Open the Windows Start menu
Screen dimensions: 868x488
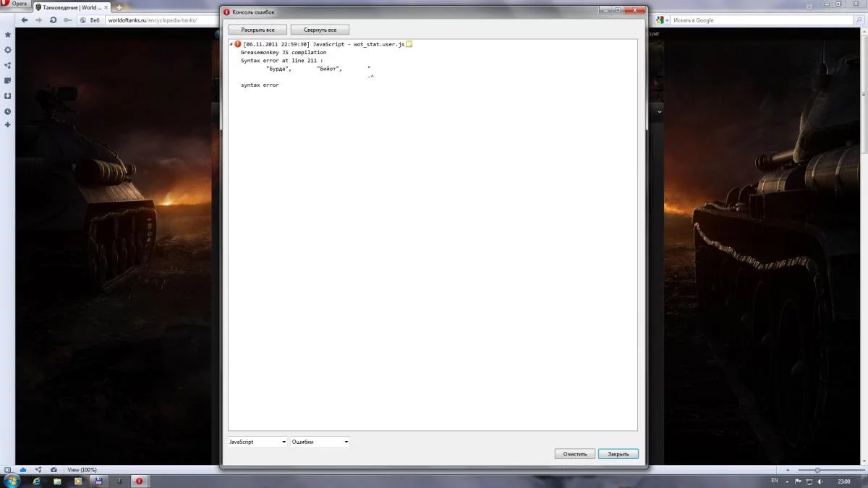(12, 481)
